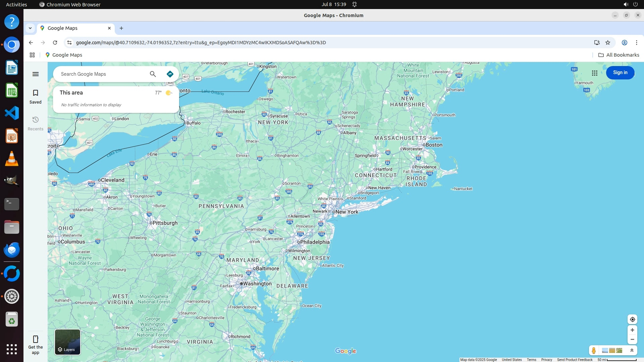Center map on your location

coord(632,319)
